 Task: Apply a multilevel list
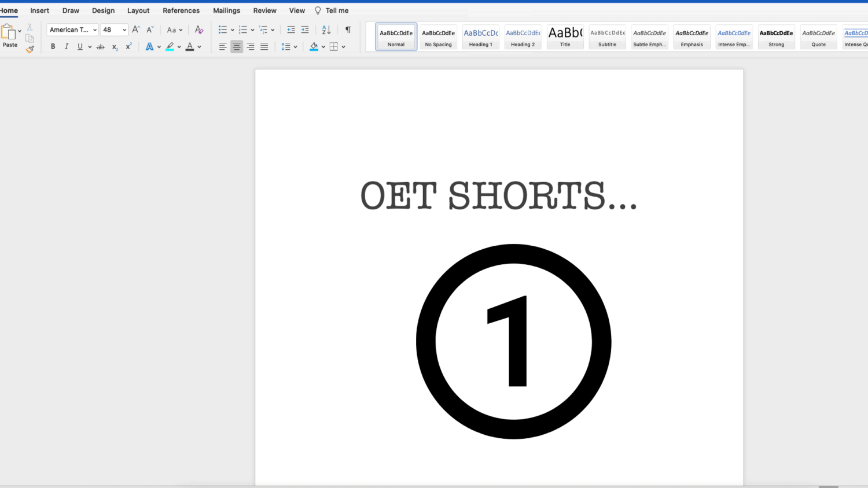[263, 29]
